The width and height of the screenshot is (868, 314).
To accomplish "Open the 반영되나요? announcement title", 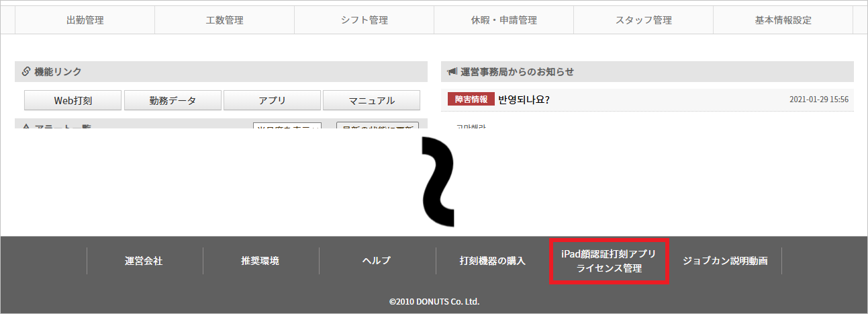I will [x=524, y=100].
